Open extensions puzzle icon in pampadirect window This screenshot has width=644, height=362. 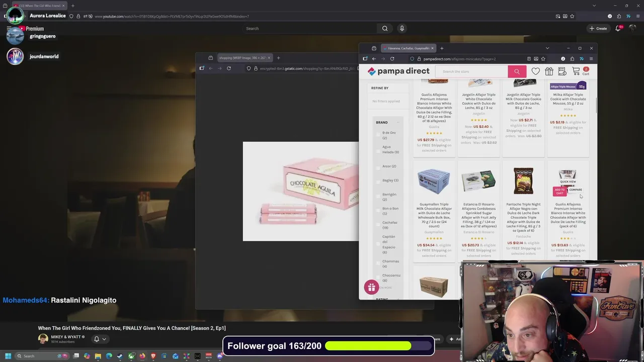pyautogui.click(x=572, y=59)
